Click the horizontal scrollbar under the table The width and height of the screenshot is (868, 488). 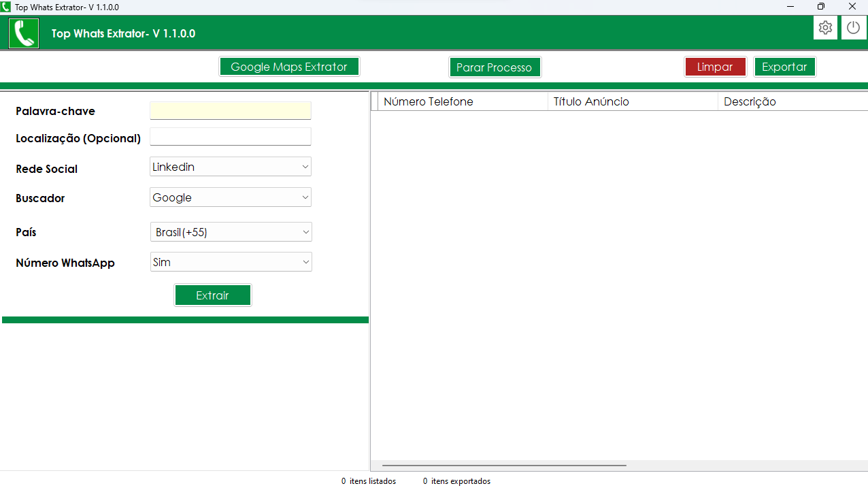(x=504, y=466)
